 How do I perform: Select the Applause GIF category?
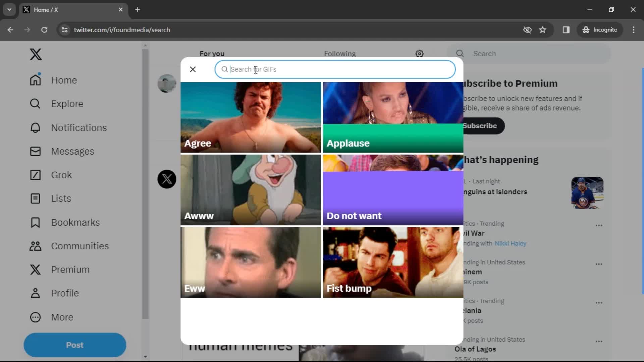(x=393, y=117)
